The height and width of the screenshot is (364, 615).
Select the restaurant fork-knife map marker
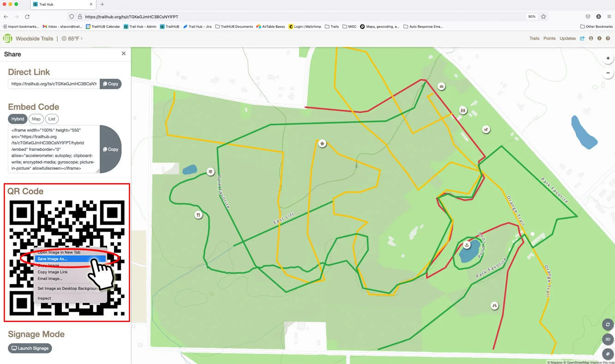pyautogui.click(x=198, y=215)
